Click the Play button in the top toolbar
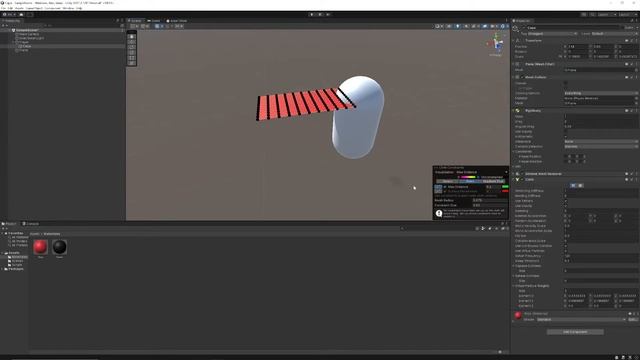640x360 pixels. pos(312,14)
